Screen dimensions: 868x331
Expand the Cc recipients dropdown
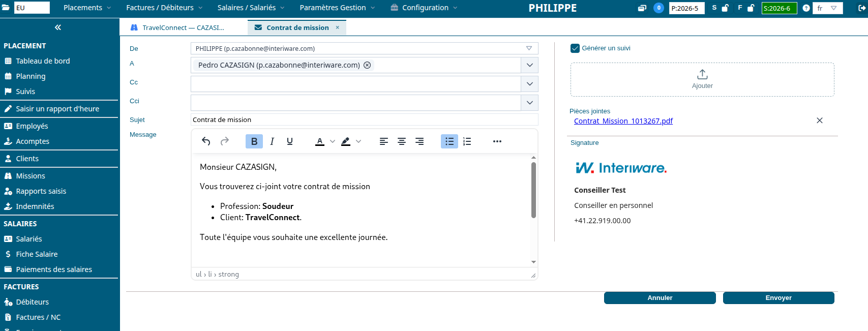click(529, 84)
